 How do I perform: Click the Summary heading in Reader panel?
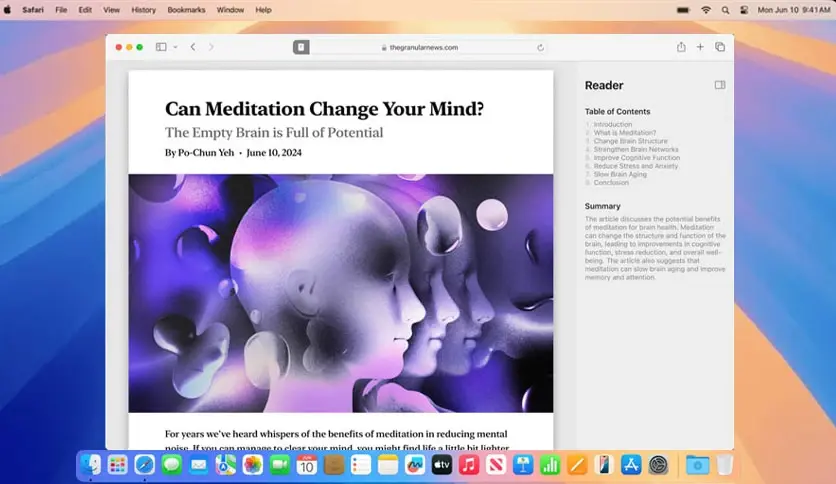[x=602, y=206]
